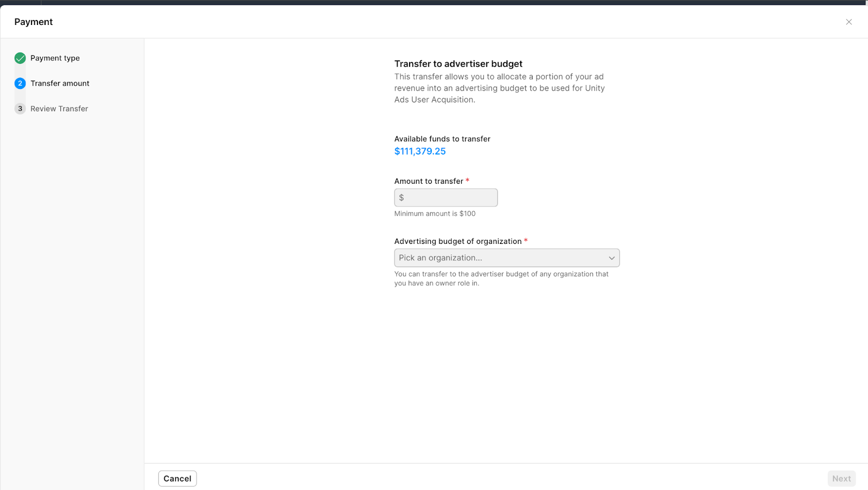Jump to the Review Transfer step

pyautogui.click(x=59, y=108)
